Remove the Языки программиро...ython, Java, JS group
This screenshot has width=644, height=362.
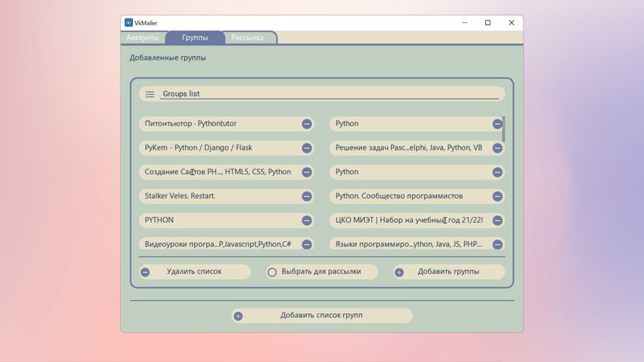click(x=497, y=244)
